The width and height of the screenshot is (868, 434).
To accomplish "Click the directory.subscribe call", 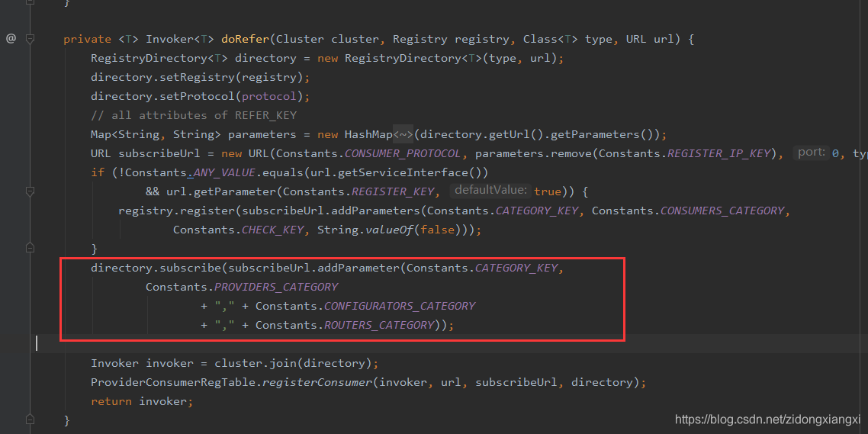I will point(156,268).
